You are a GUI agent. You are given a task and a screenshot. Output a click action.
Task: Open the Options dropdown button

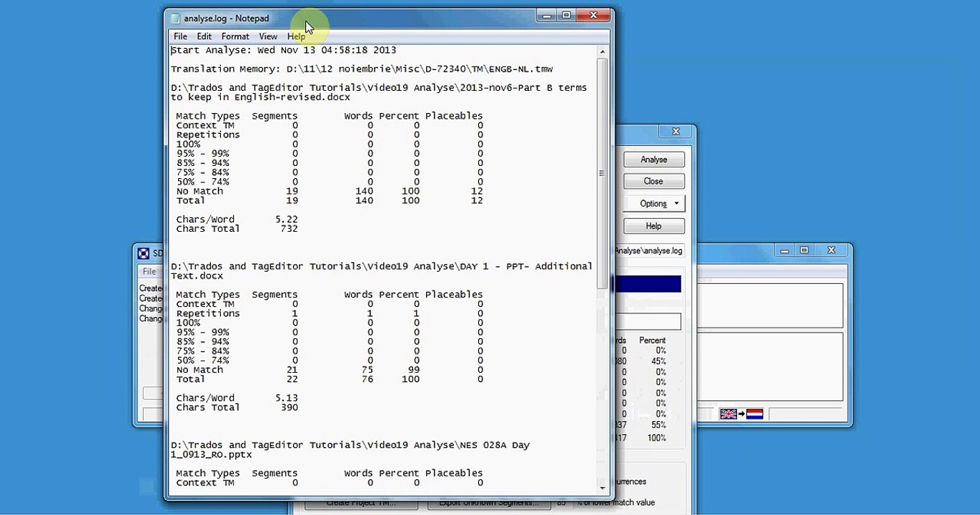pyautogui.click(x=653, y=204)
